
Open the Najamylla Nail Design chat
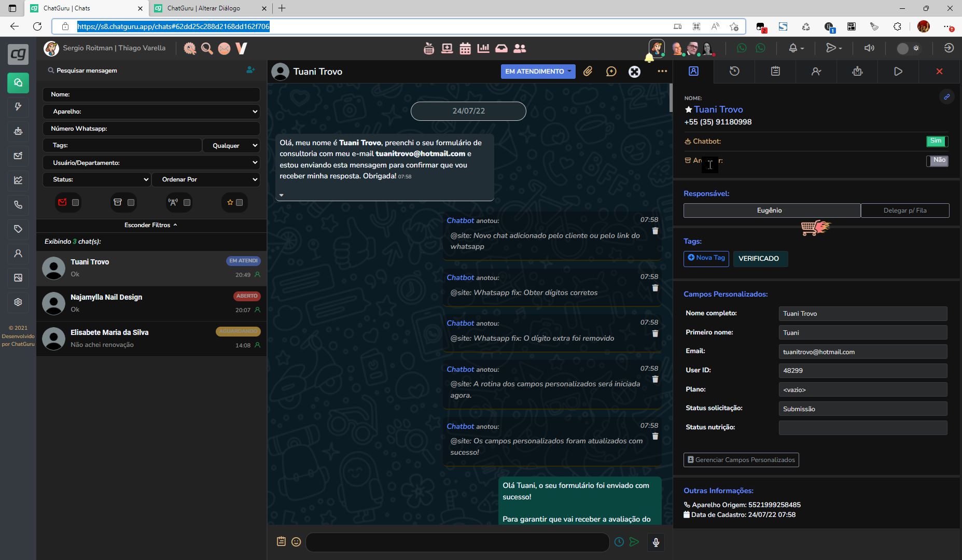coord(151,303)
